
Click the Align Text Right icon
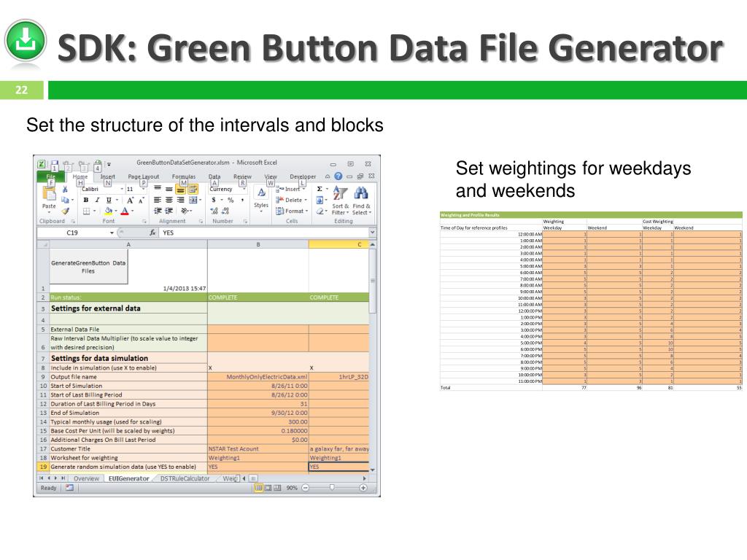click(180, 201)
